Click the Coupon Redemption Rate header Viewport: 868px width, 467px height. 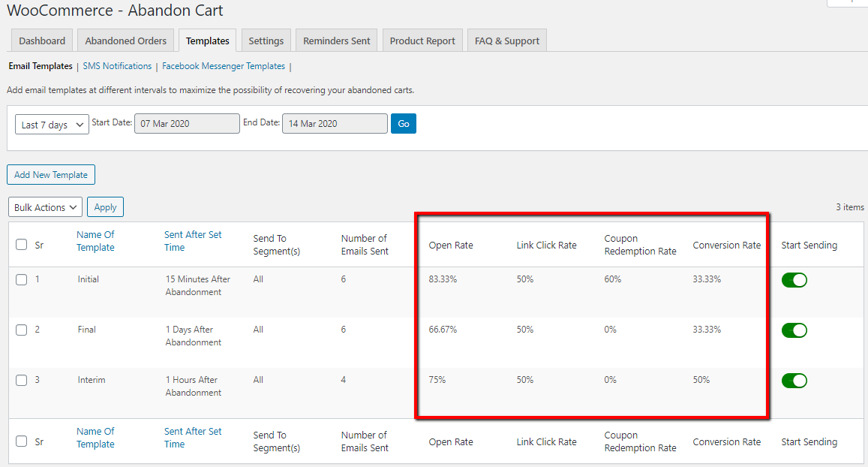(x=640, y=245)
